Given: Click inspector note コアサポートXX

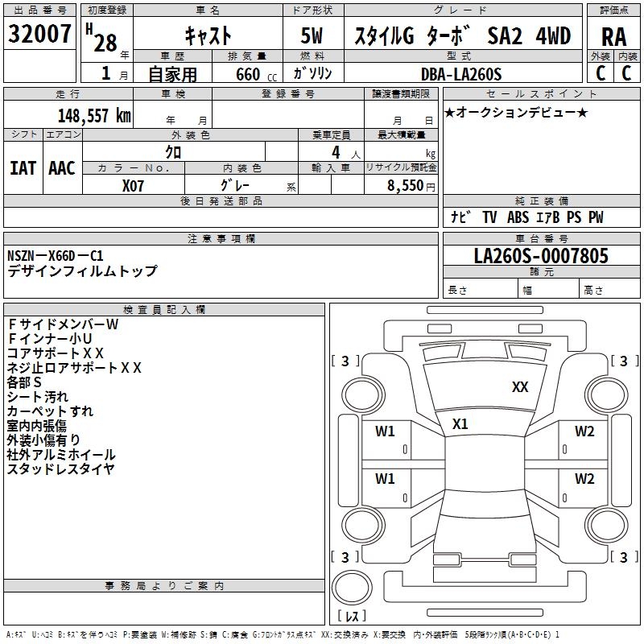Looking at the screenshot, I should point(56,353).
